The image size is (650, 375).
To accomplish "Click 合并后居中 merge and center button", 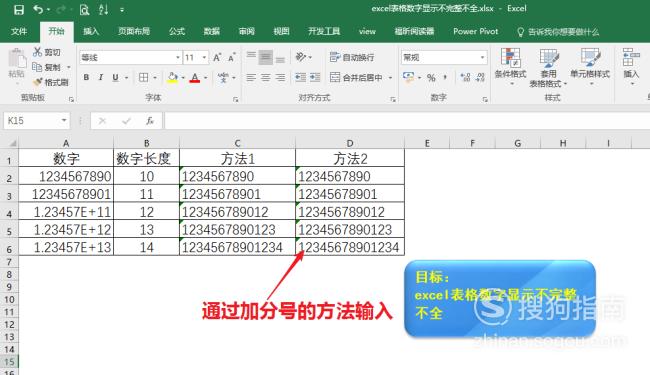I will click(x=356, y=77).
